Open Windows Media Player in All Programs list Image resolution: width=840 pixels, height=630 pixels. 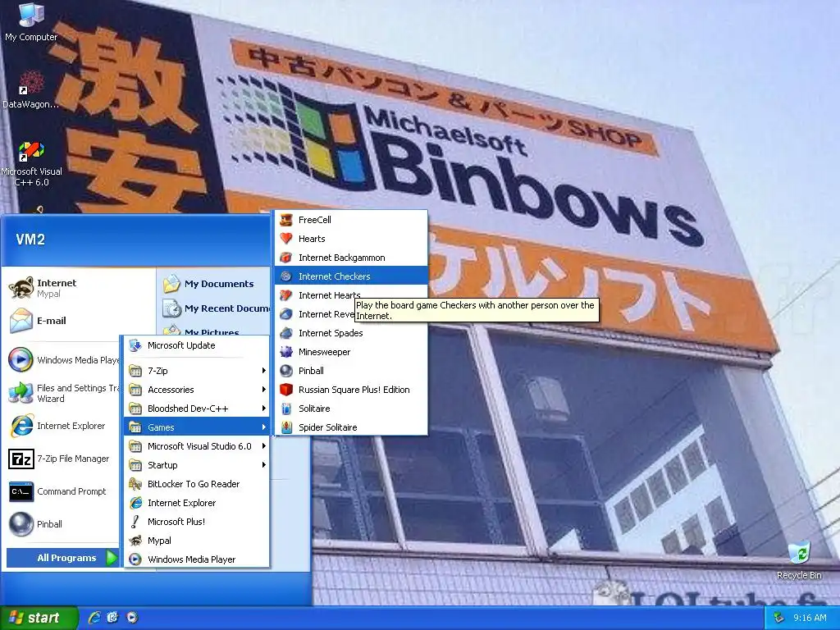(x=197, y=559)
